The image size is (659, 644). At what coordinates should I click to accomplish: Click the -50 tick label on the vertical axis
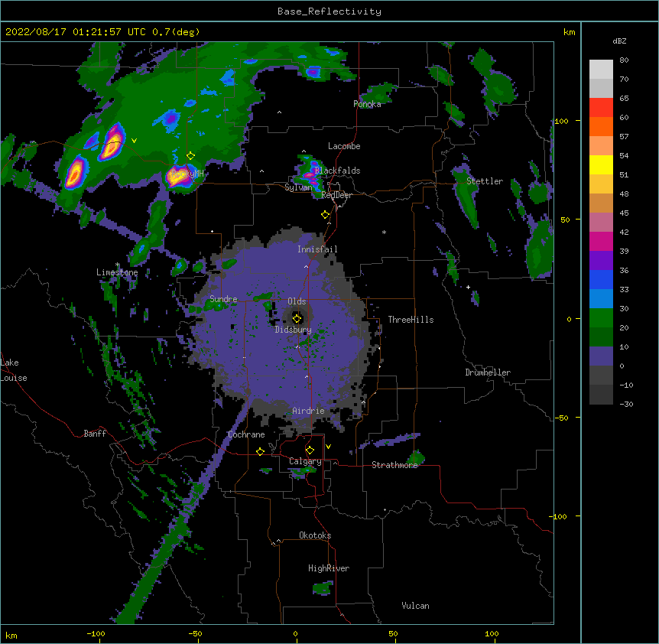(x=561, y=418)
